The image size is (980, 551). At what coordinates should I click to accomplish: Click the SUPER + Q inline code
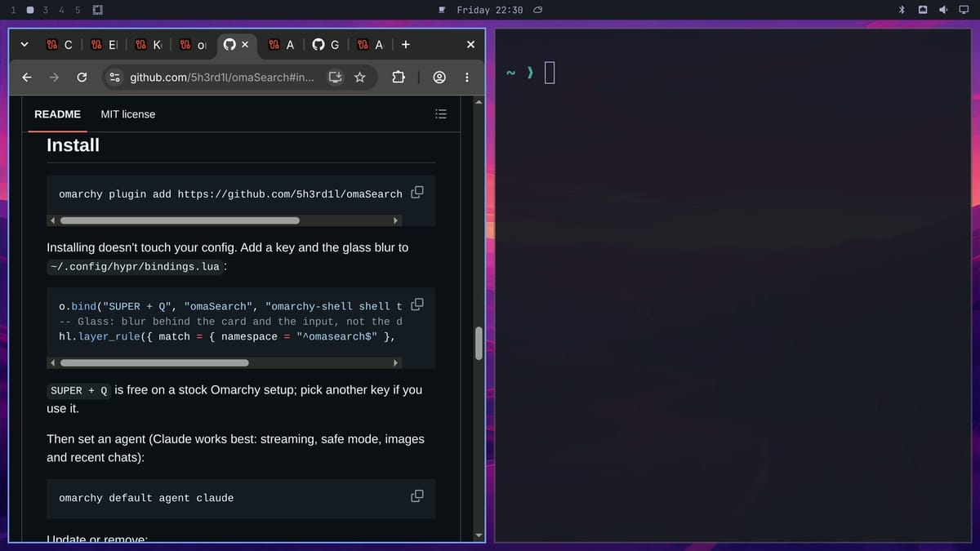(79, 390)
